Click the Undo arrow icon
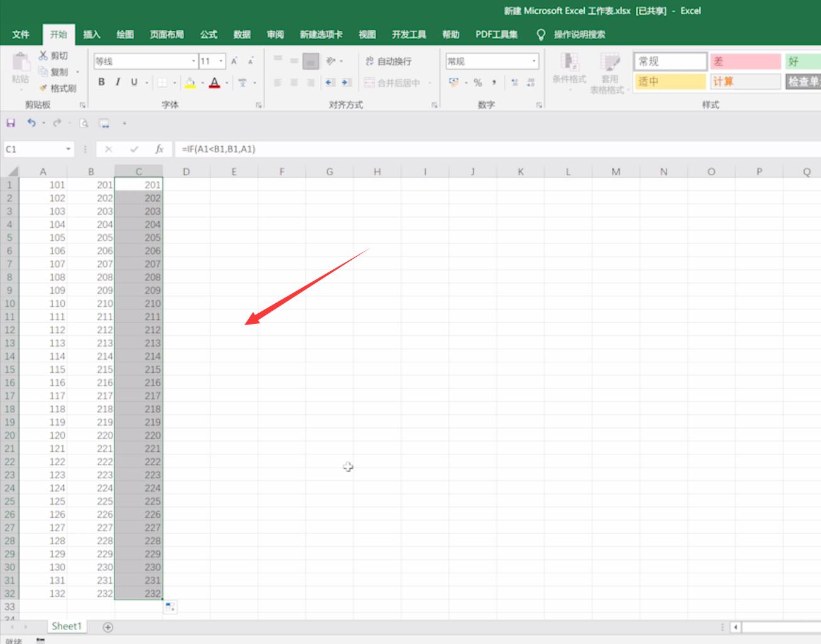 pos(31,123)
